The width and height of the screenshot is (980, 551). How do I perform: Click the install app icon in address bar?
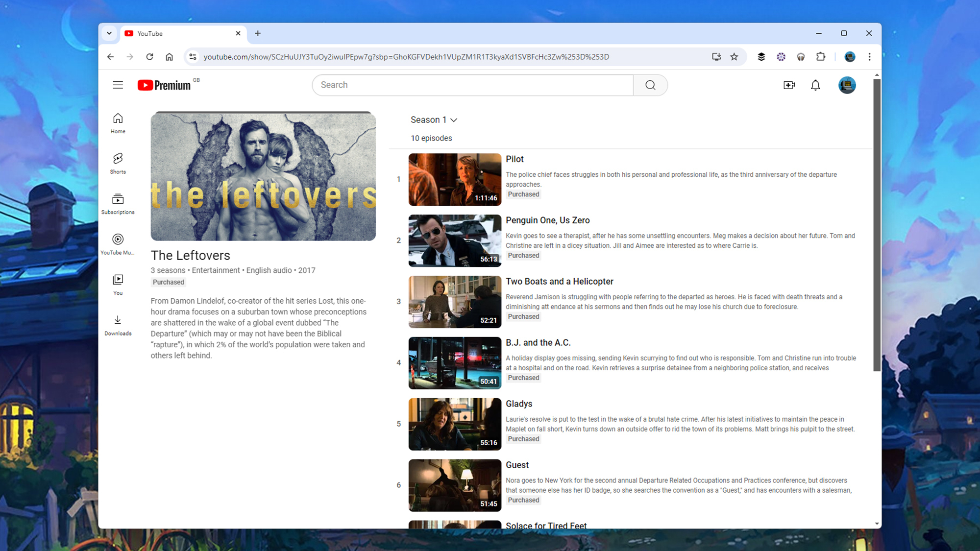coord(716,57)
